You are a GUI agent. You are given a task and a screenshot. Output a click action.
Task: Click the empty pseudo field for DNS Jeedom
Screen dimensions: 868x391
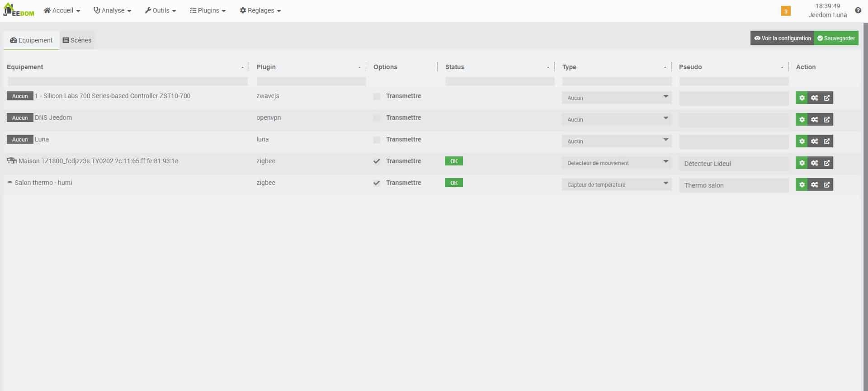[734, 120]
